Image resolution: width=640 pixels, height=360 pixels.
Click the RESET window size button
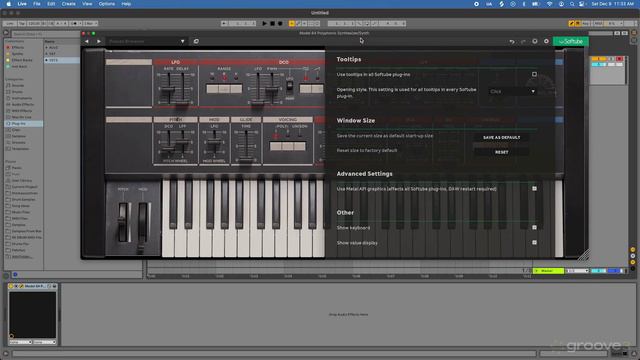502,152
